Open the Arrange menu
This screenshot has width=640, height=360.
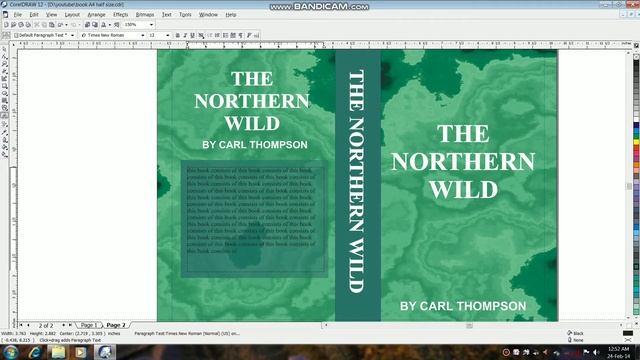coord(96,15)
